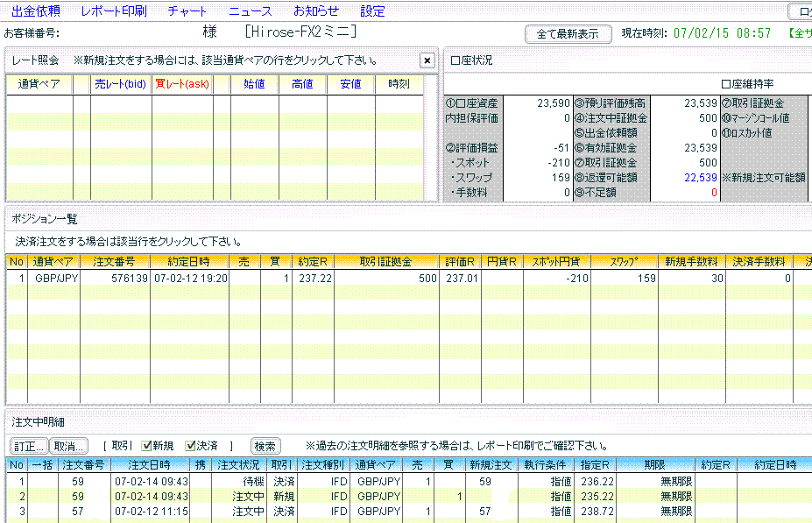Screen dimensions: 812x523
Task: Click the 時刻 column header
Action: click(399, 84)
